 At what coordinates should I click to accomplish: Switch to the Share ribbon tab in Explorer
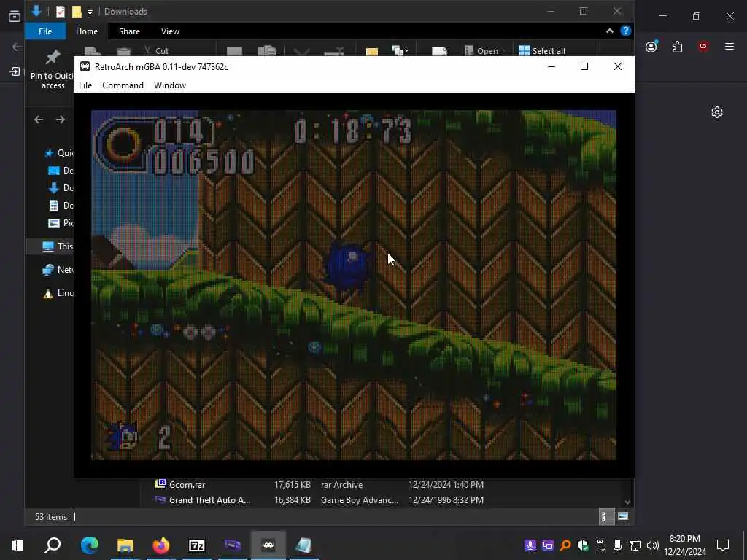[x=130, y=31]
